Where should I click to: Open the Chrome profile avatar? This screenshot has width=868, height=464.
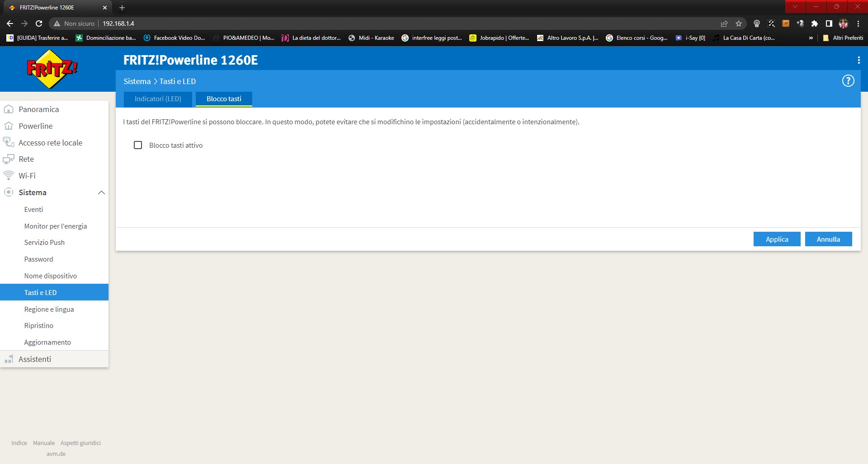(844, 23)
